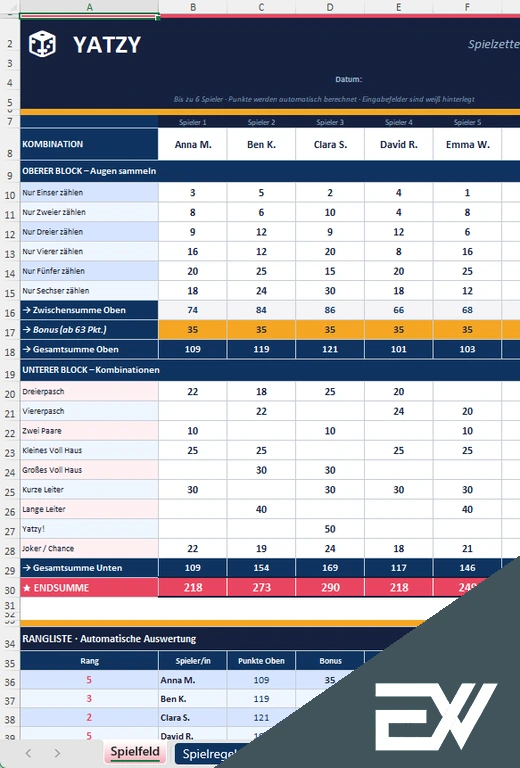Select the 'Nur Dreier zählen' label
The image size is (520, 768).
[x=89, y=232]
